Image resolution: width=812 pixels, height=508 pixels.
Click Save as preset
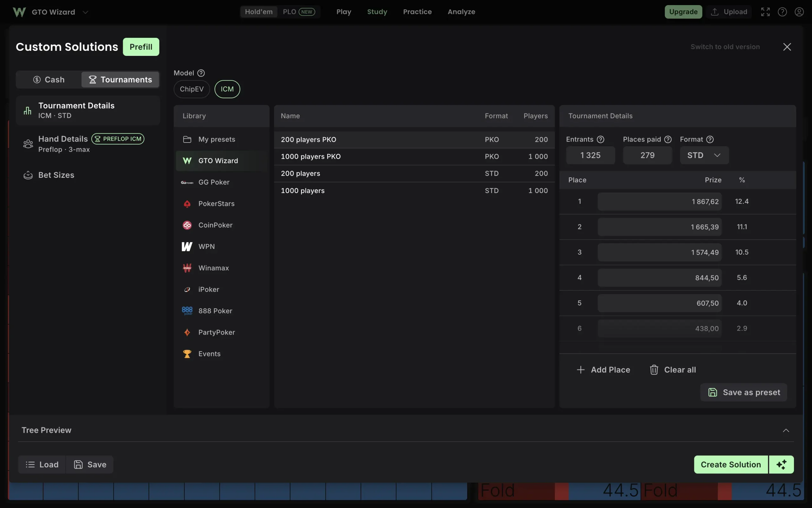click(743, 392)
